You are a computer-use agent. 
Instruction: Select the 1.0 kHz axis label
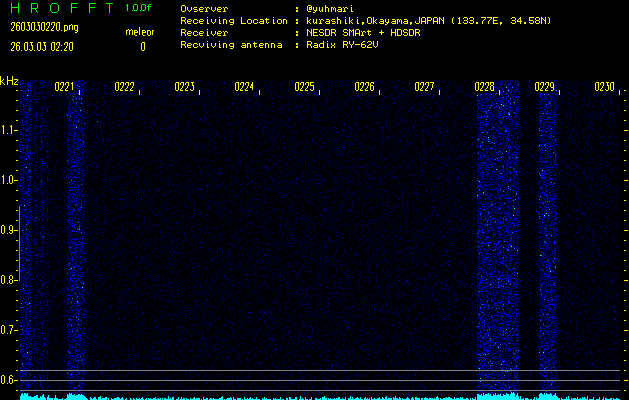[x=8, y=180]
